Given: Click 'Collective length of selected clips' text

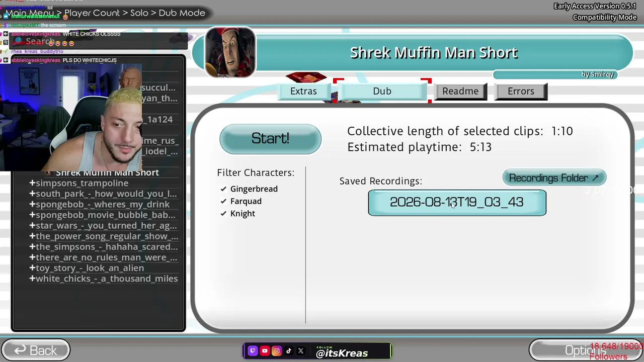Looking at the screenshot, I should coord(445,131).
